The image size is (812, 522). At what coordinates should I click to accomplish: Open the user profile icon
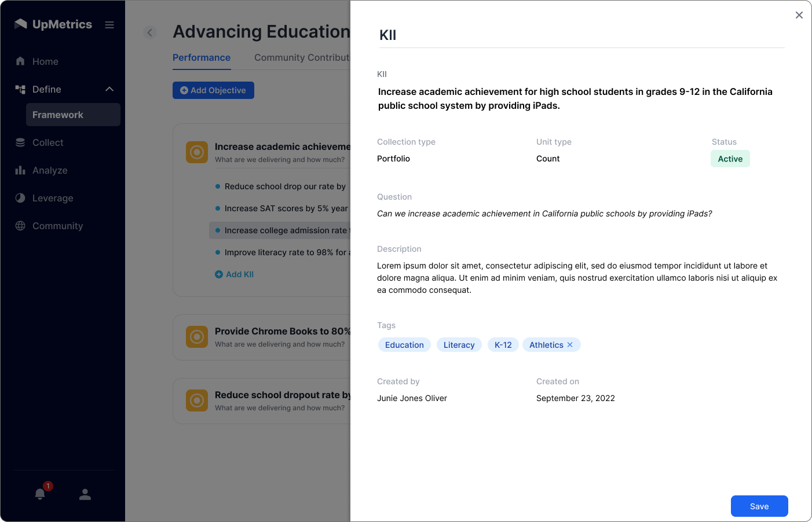[85, 494]
